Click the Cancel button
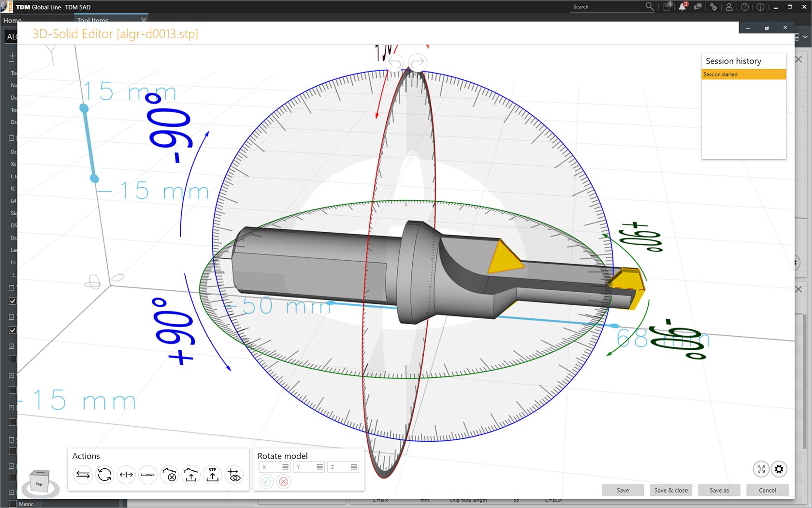This screenshot has height=508, width=812. (767, 490)
